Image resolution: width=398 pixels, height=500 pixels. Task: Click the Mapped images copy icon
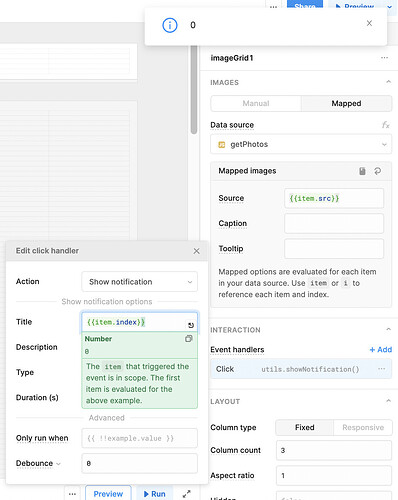(x=362, y=171)
